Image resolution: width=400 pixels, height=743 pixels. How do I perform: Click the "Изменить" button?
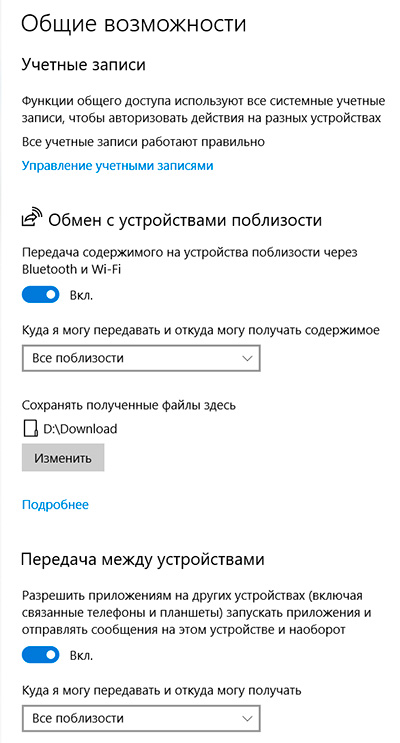63,458
